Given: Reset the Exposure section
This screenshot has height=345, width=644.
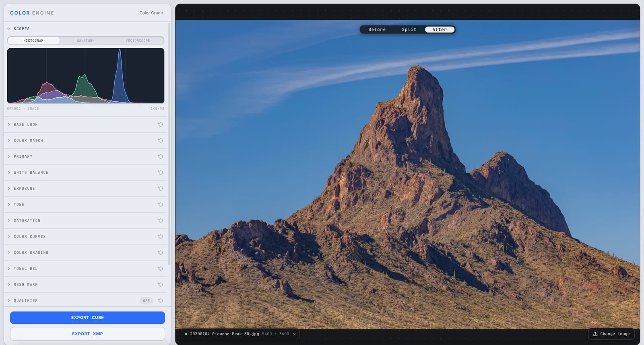Looking at the screenshot, I should [x=160, y=189].
